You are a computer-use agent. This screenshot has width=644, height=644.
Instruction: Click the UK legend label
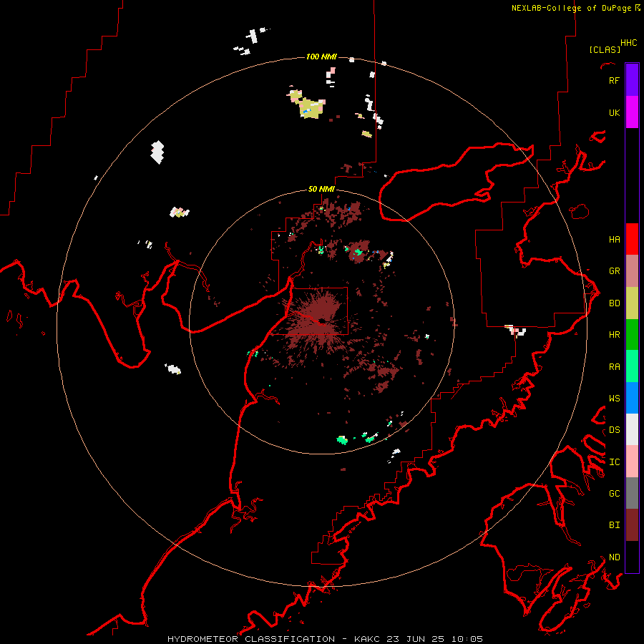coord(615,112)
